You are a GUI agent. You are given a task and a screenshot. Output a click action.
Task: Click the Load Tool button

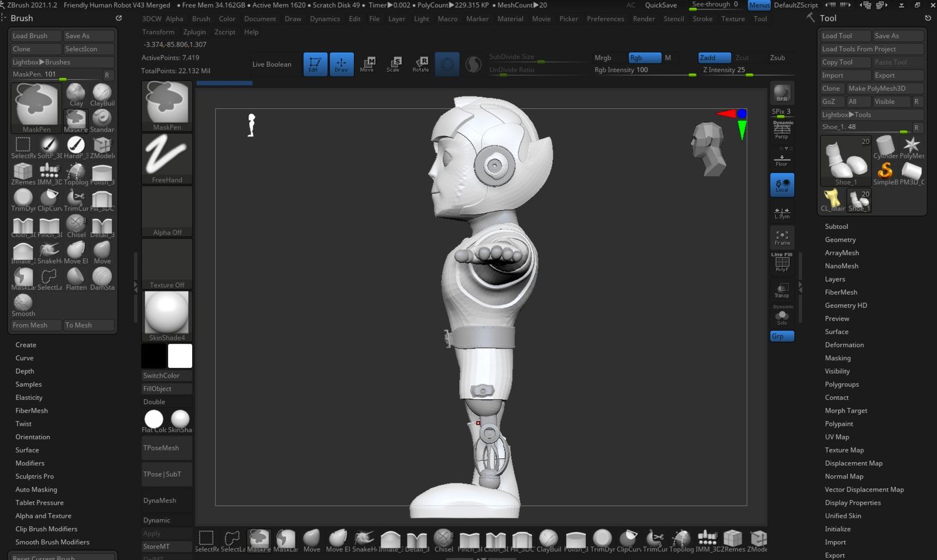tap(845, 36)
